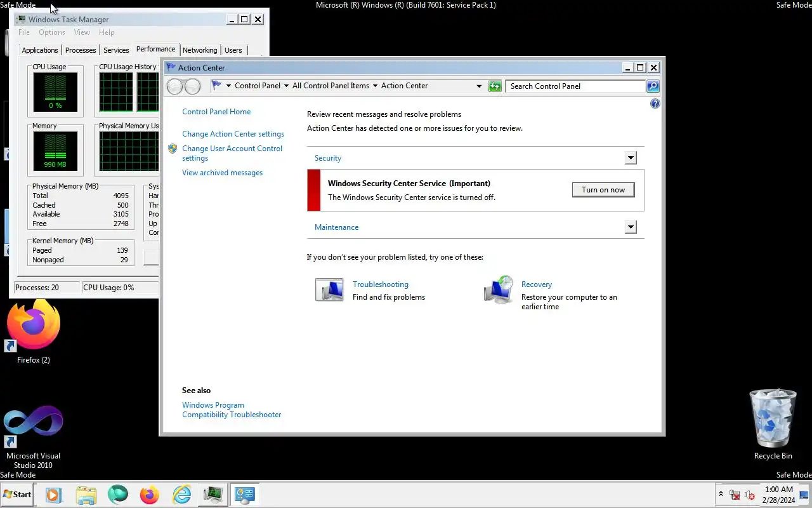Switch to the Task Manager taskbar button

(213, 495)
